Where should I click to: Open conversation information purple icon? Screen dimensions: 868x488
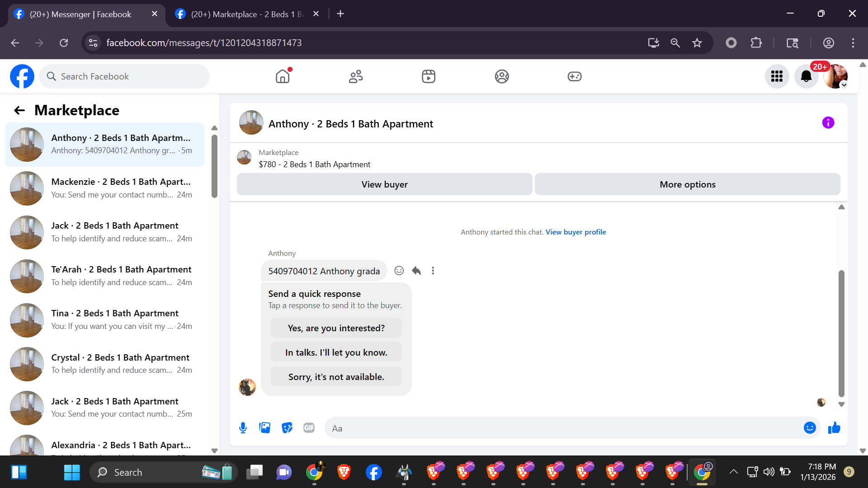click(x=828, y=123)
